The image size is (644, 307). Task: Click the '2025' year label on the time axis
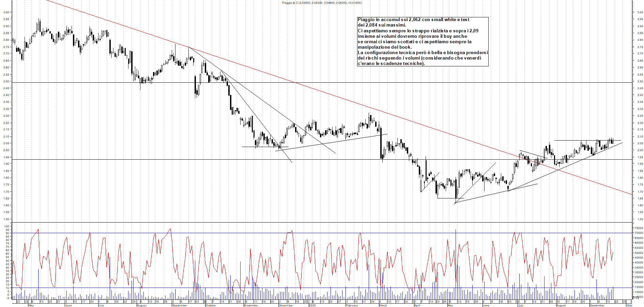[312, 305]
